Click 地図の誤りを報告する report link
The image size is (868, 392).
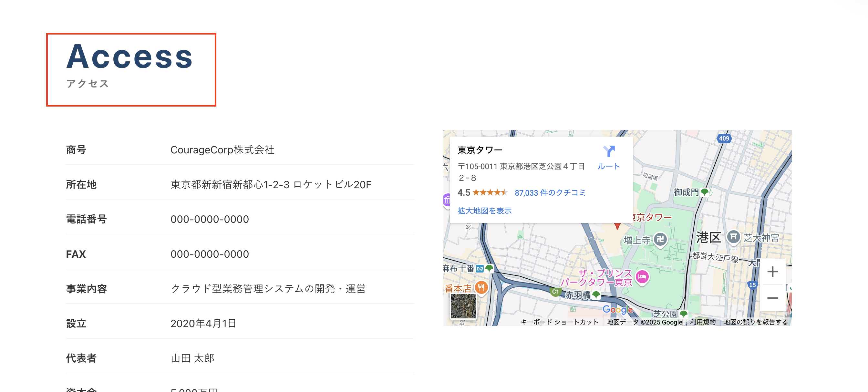(755, 322)
